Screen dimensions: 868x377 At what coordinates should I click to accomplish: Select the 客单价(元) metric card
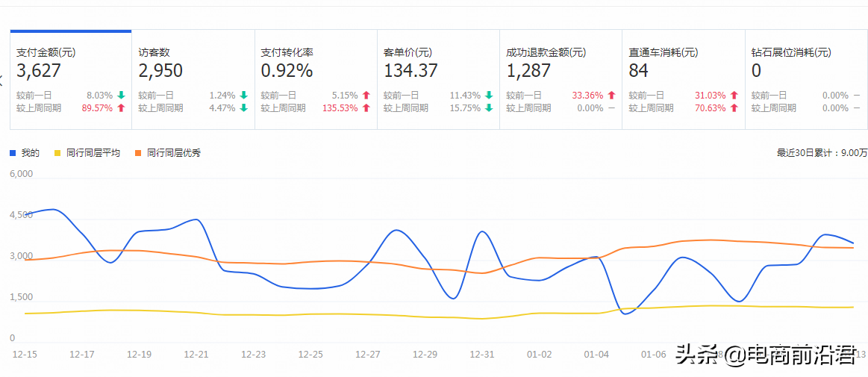(438, 80)
